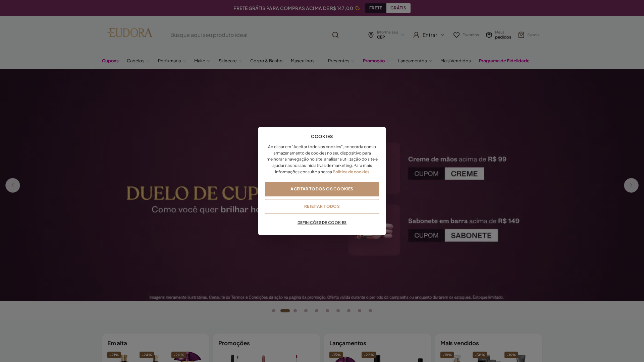Click the -24% discount badge
Screen dimensions: 644x362
147,355
